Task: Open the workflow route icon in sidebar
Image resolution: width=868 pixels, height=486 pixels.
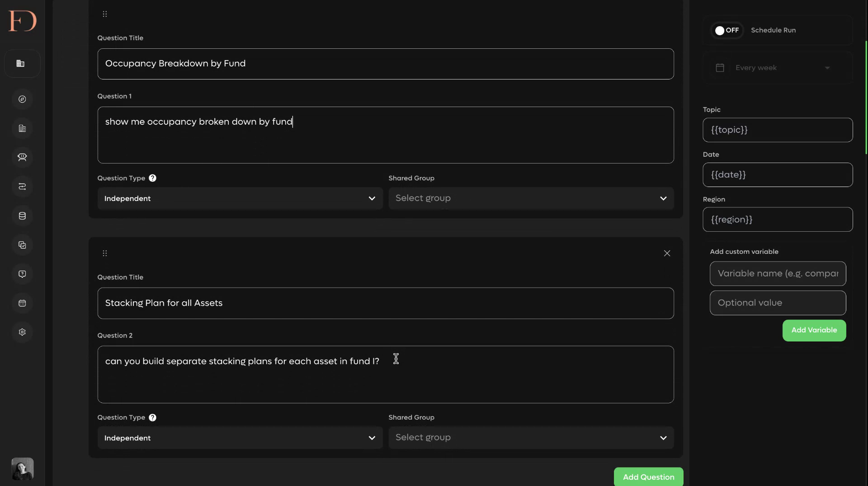Action: click(22, 187)
